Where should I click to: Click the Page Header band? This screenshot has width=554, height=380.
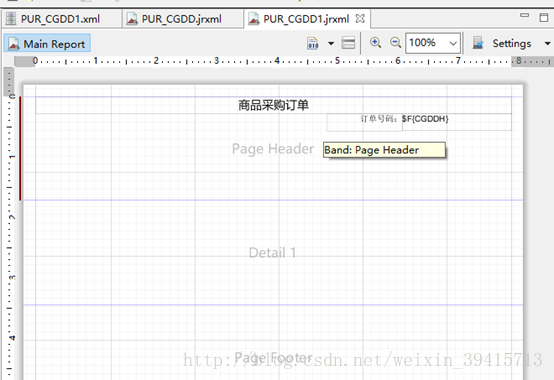(273, 149)
